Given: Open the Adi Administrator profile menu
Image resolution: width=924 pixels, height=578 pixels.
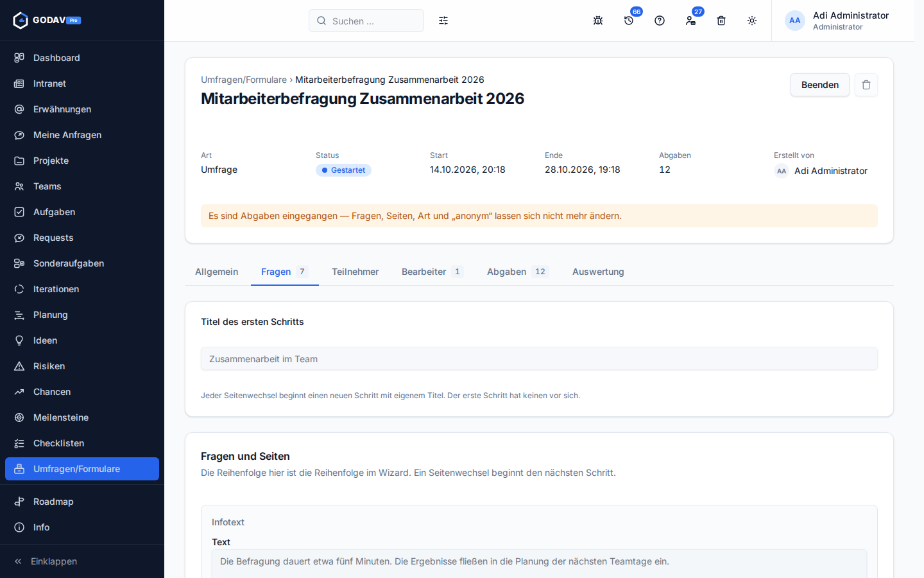Looking at the screenshot, I should (x=837, y=21).
